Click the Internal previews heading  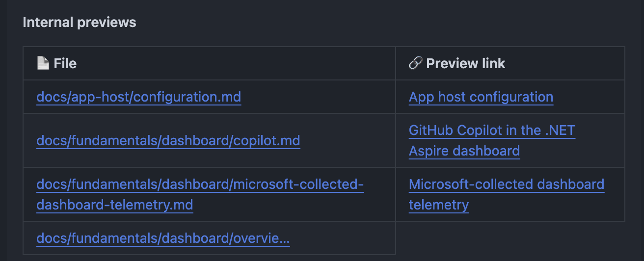[x=80, y=23]
